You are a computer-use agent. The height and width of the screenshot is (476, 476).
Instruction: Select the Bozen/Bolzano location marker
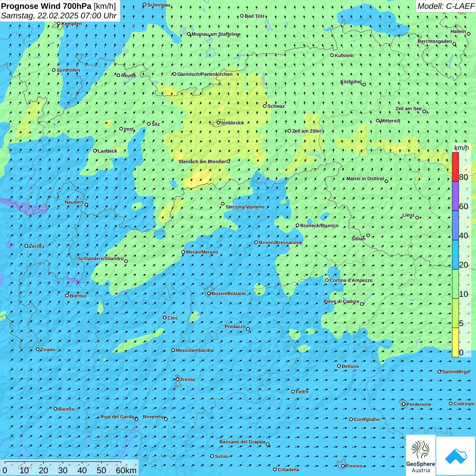click(209, 293)
